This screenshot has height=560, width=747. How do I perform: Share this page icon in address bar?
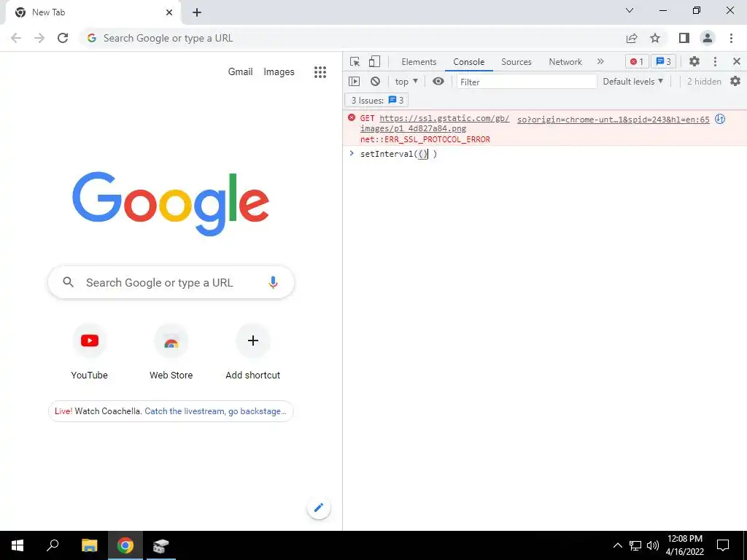pyautogui.click(x=632, y=38)
